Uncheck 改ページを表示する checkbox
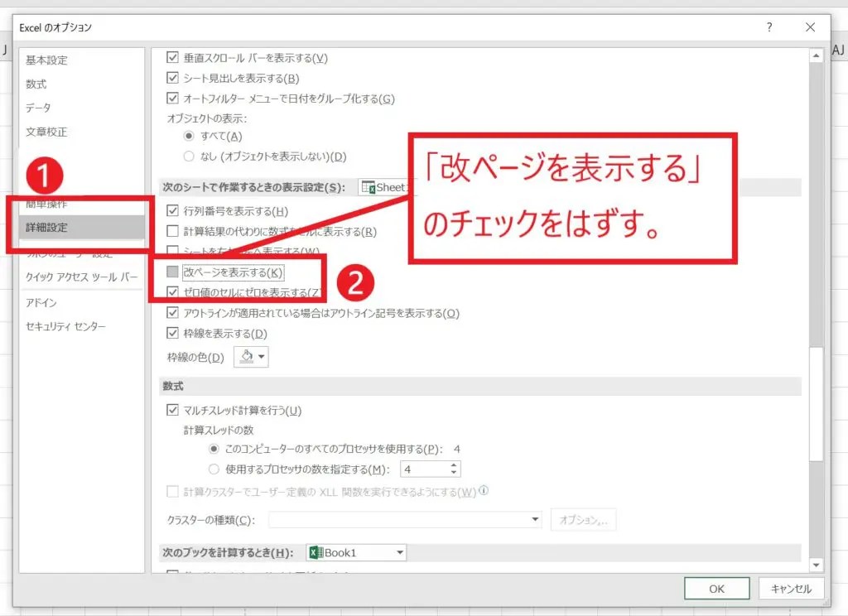Viewport: 848px width, 616px height. (x=172, y=272)
